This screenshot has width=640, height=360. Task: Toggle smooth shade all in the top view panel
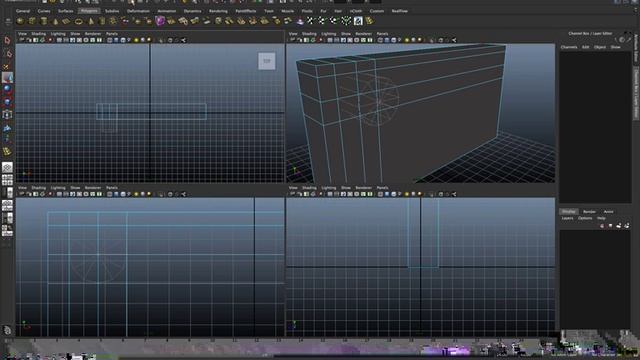click(116, 40)
